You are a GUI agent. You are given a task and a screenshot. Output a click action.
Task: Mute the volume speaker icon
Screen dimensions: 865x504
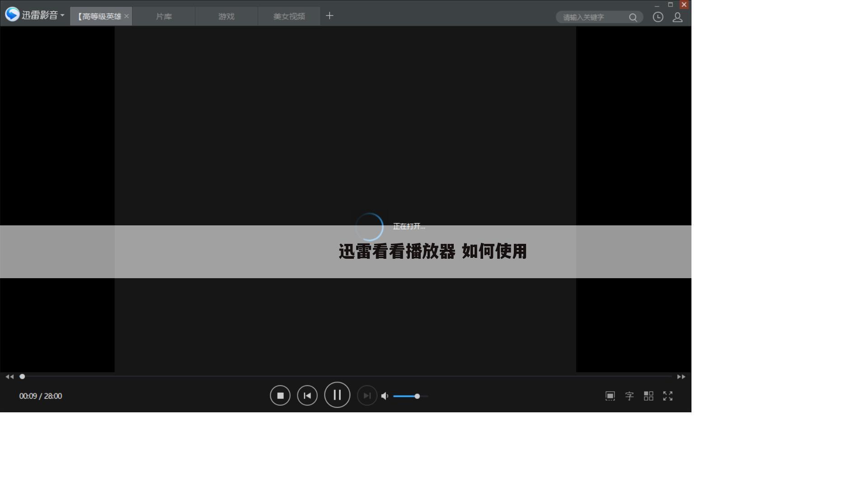pos(385,396)
